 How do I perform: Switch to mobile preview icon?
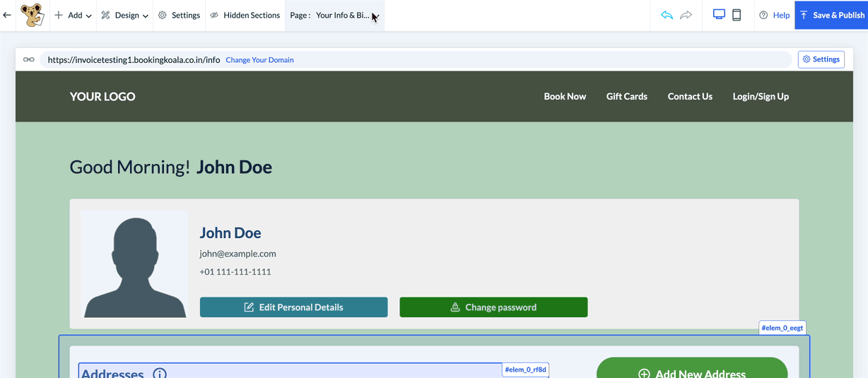737,15
